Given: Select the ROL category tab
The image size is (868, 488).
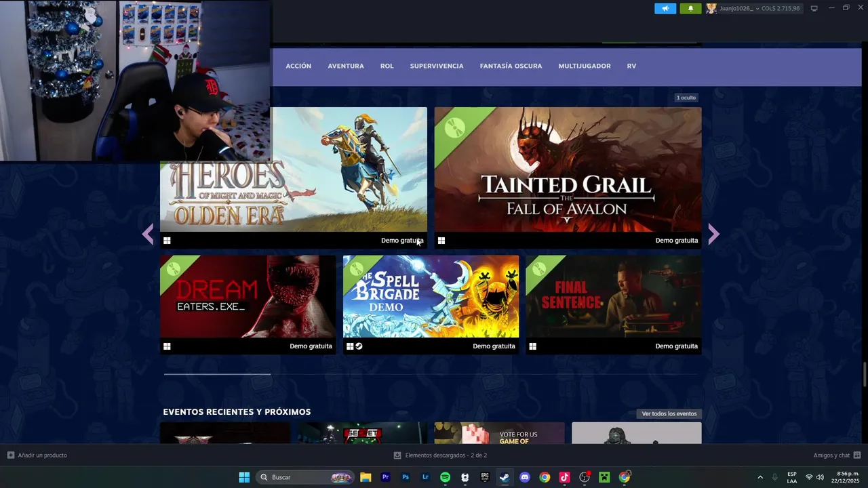Looking at the screenshot, I should click(387, 66).
